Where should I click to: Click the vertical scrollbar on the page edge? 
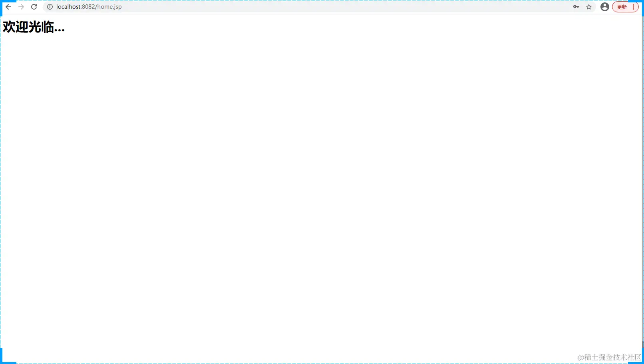pos(643,180)
